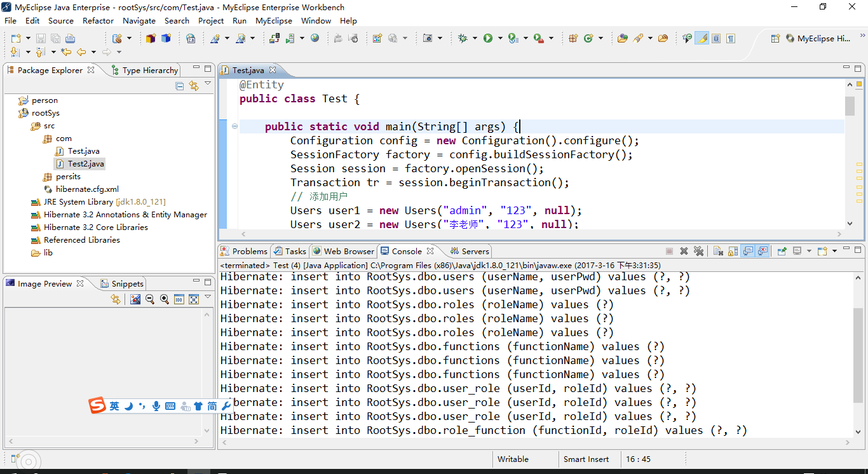The height and width of the screenshot is (474, 868).
Task: Open the Back history dropdown arrow
Action: click(x=93, y=52)
